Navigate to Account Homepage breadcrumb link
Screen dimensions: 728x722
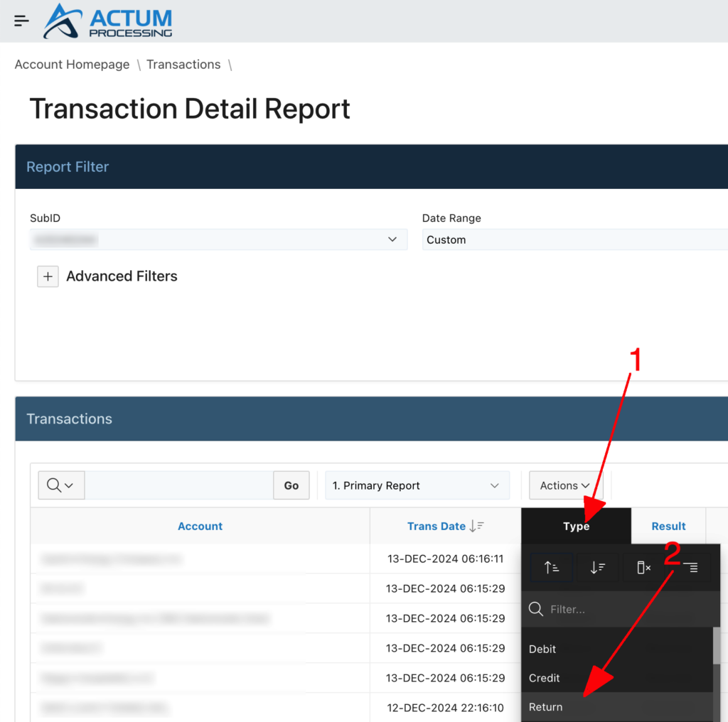[x=72, y=64]
